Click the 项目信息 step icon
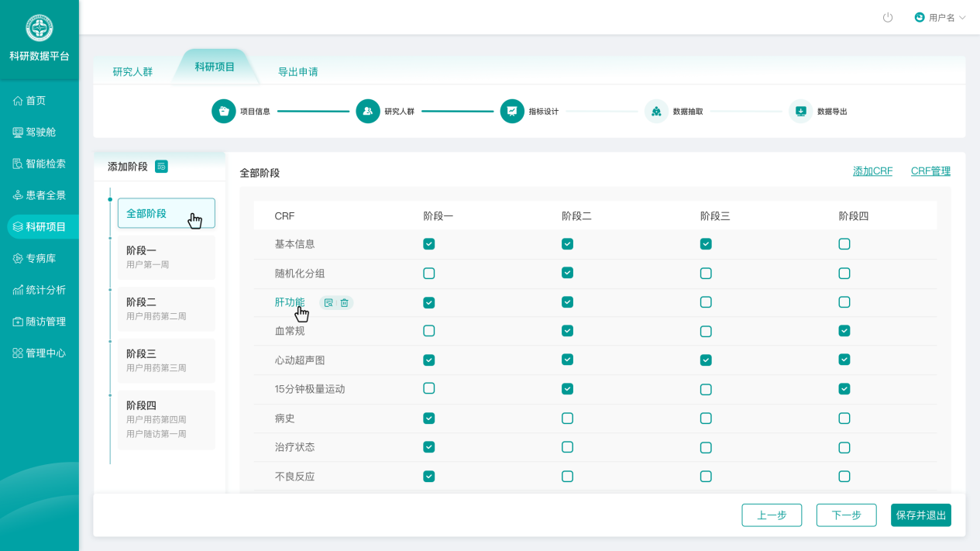Screen dimensions: 980x551 (224, 112)
